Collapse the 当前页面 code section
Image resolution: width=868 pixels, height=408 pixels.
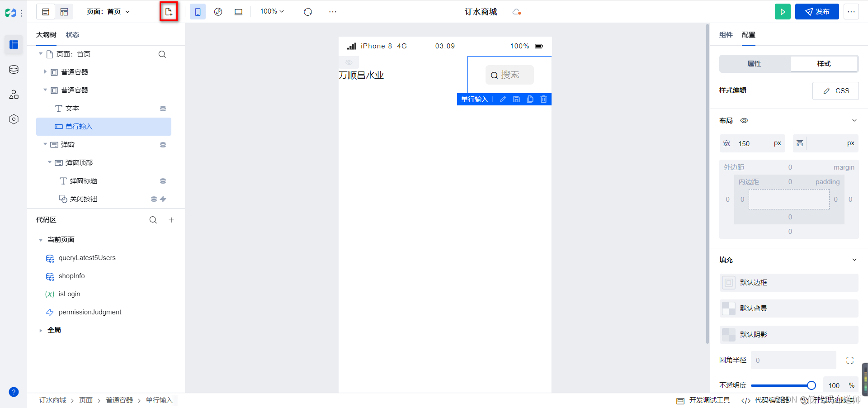click(41, 240)
